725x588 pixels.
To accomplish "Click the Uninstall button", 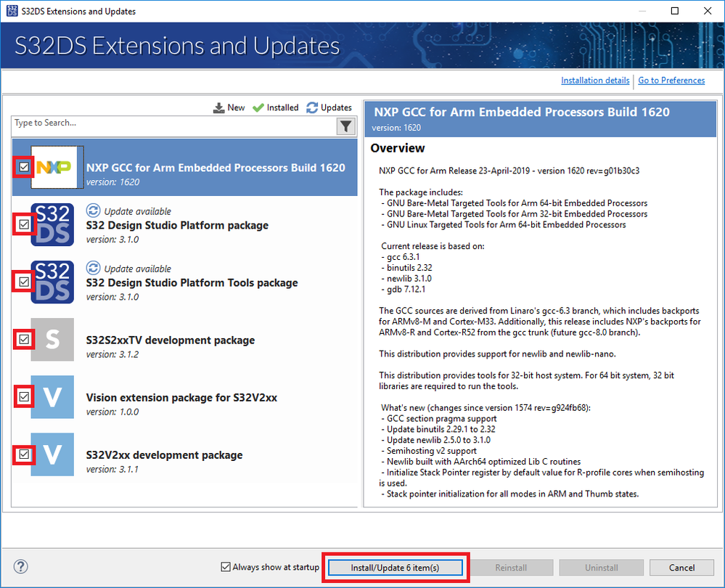I will click(x=601, y=568).
